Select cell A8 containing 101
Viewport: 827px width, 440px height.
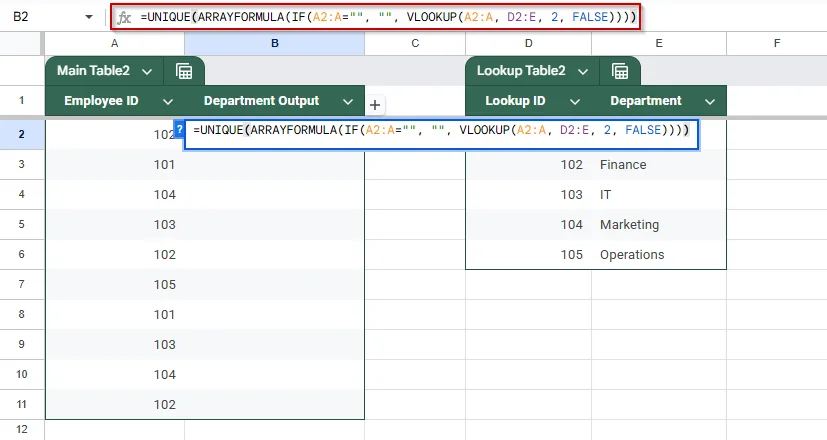point(115,315)
